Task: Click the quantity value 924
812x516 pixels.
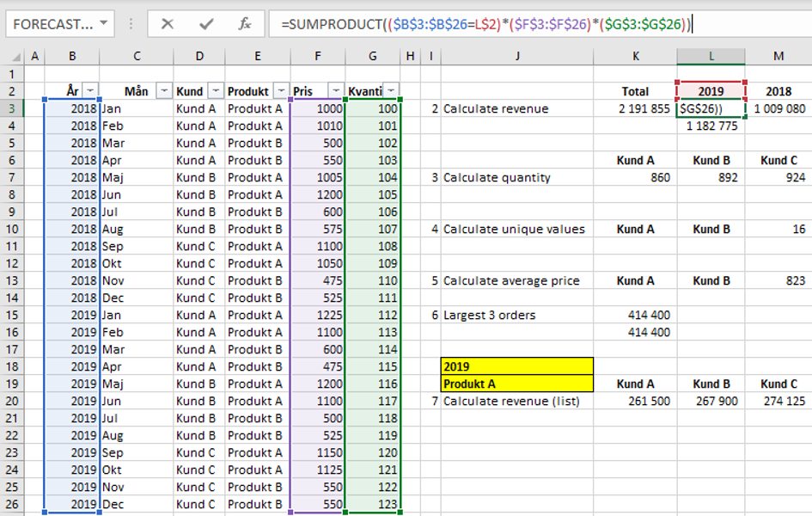Action: click(x=796, y=177)
